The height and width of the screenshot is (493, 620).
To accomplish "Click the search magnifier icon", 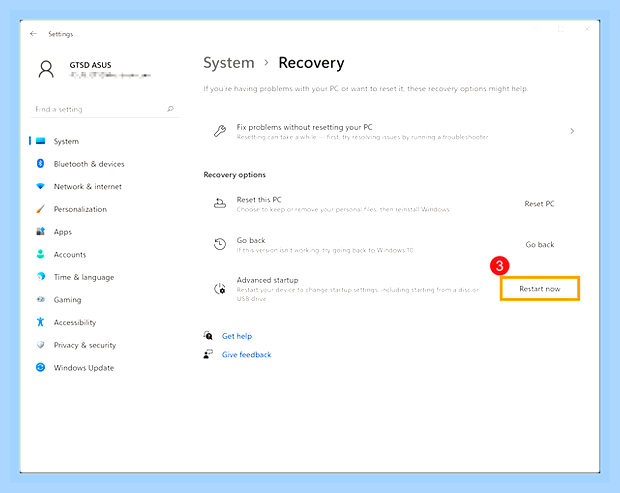I will click(x=170, y=109).
